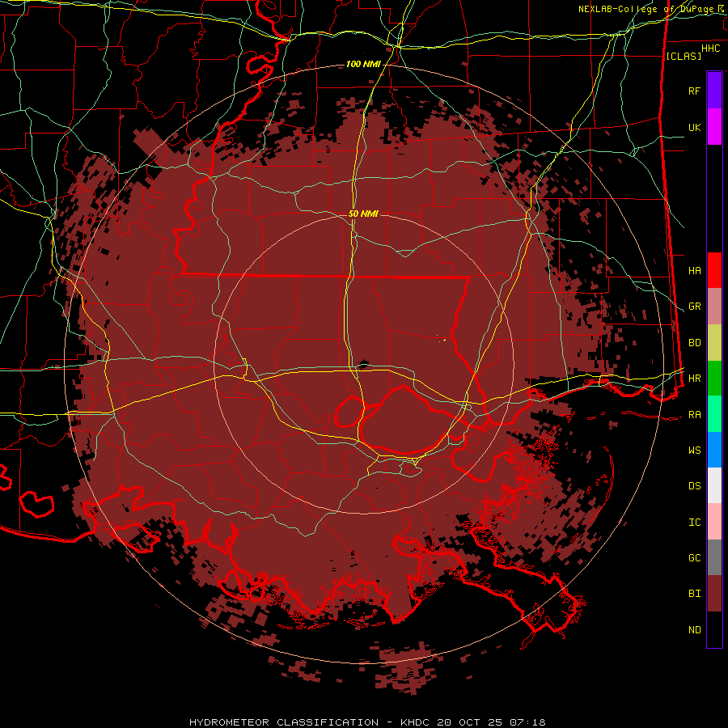This screenshot has width=728, height=728.
Task: Click the RA bright green legend swatch
Action: pos(714,414)
